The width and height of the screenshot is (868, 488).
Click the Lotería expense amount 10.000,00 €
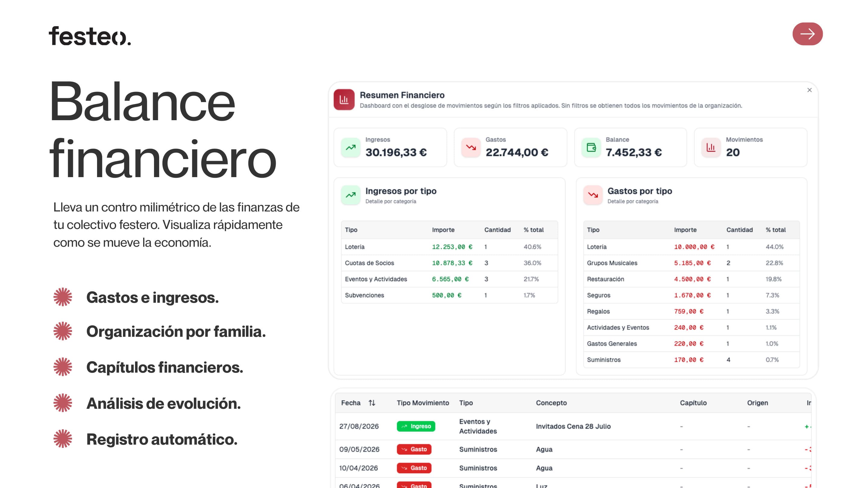(694, 247)
